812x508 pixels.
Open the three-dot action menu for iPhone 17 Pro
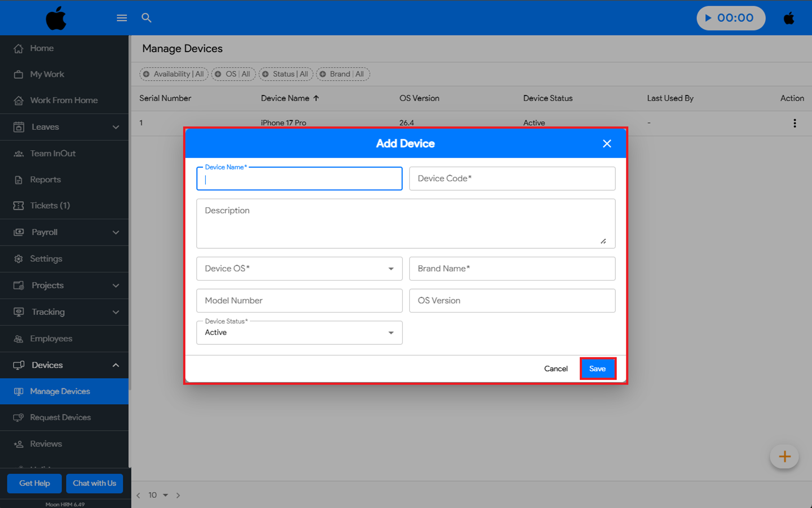pyautogui.click(x=795, y=123)
